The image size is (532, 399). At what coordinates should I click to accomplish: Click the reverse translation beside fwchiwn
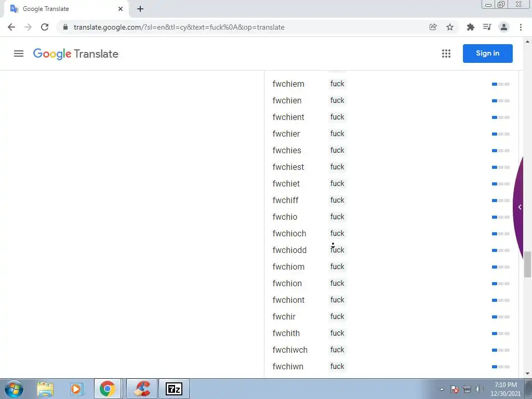[337, 366]
